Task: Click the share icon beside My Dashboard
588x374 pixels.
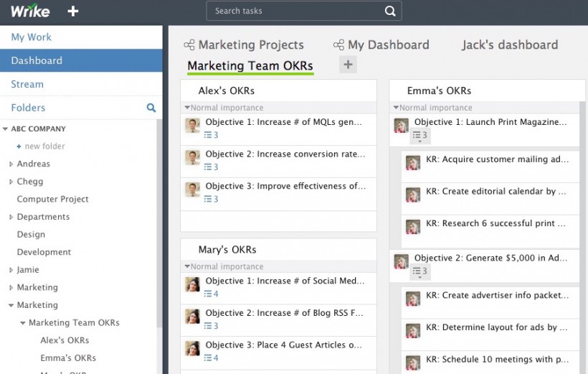Action: click(338, 45)
